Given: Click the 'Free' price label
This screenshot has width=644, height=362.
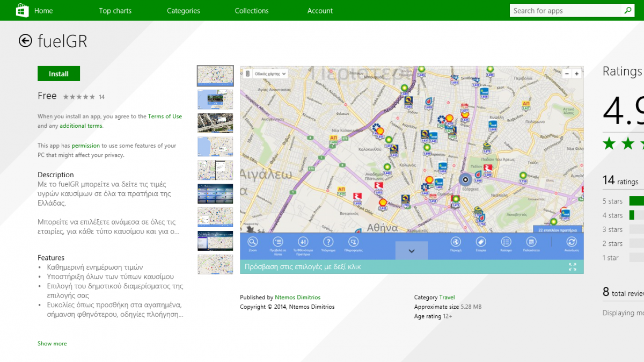Looking at the screenshot, I should point(47,96).
